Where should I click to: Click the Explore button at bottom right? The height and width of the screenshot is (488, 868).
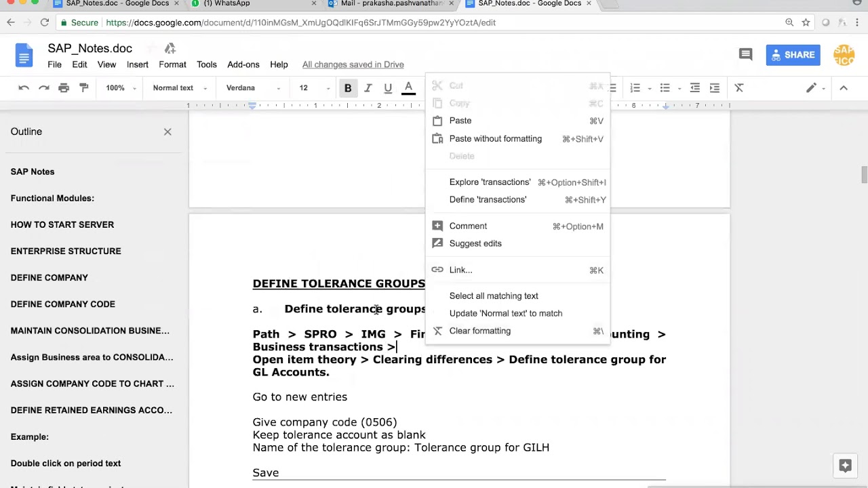[x=845, y=466]
